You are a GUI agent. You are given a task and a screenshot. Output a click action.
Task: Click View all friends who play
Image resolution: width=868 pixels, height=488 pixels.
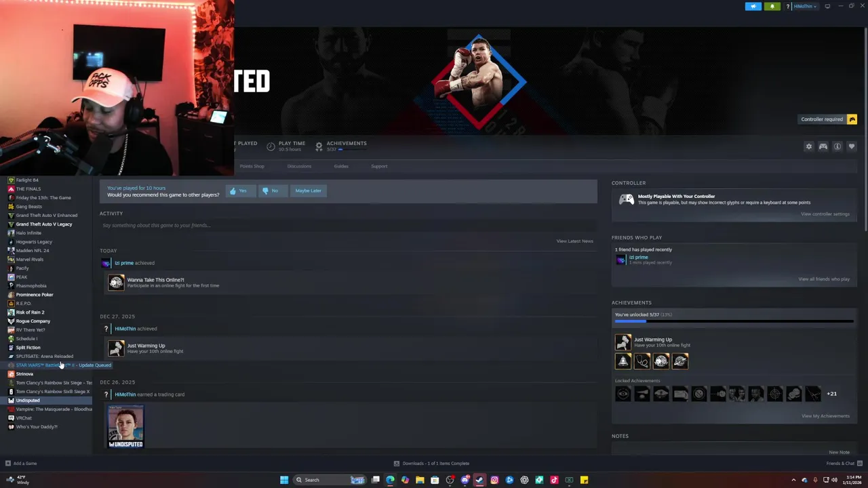coord(823,279)
